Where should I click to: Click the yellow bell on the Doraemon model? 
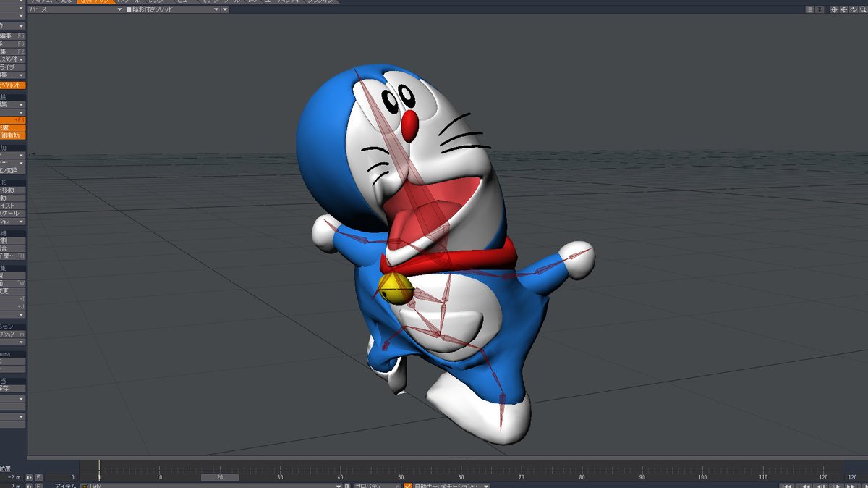click(x=396, y=289)
